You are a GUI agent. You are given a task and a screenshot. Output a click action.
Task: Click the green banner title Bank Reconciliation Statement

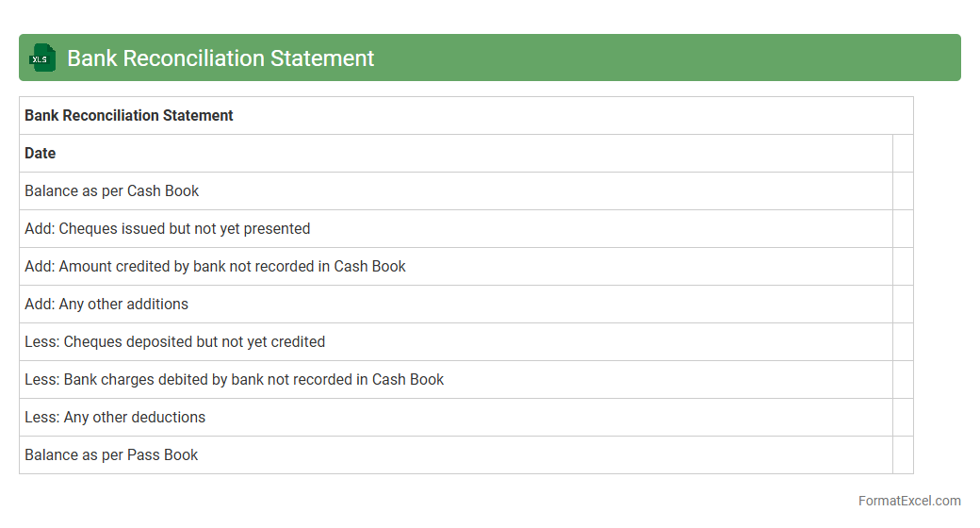click(220, 58)
